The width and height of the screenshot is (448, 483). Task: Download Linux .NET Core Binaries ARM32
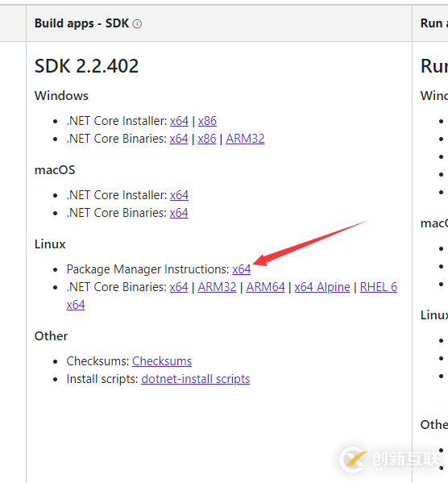coord(217,287)
